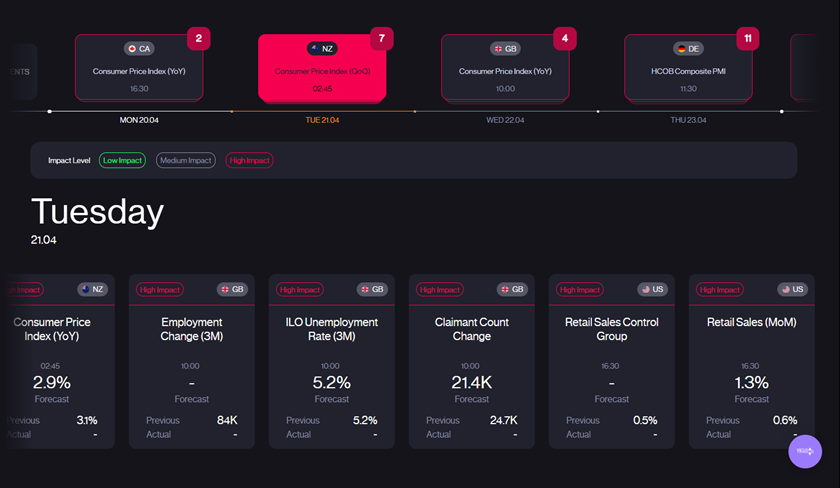Click the partially visible card at timeline's left edge
840x488 pixels.
[x=20, y=71]
